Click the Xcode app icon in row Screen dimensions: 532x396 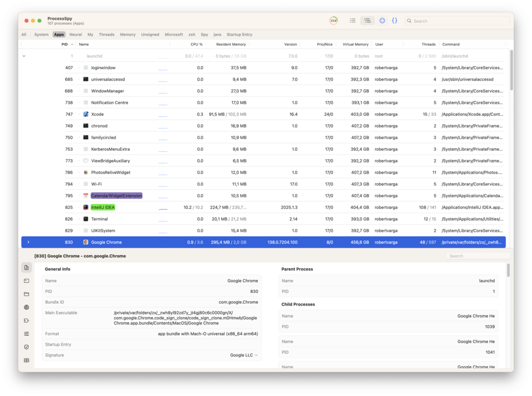[86, 114]
